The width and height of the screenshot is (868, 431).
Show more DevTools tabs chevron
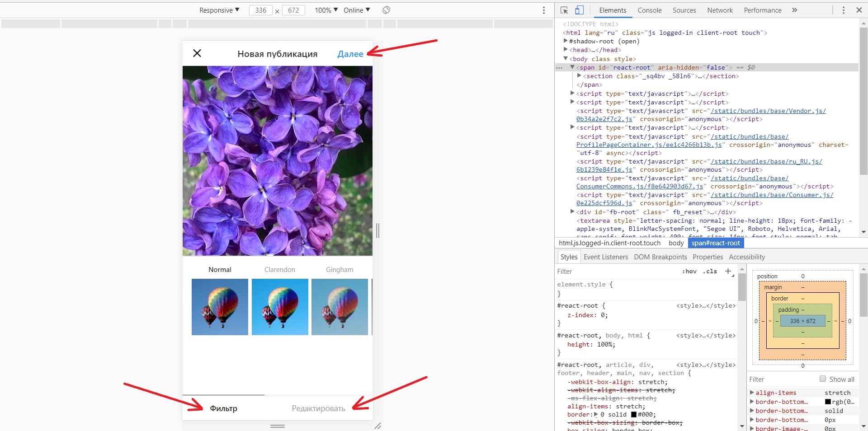(x=794, y=10)
